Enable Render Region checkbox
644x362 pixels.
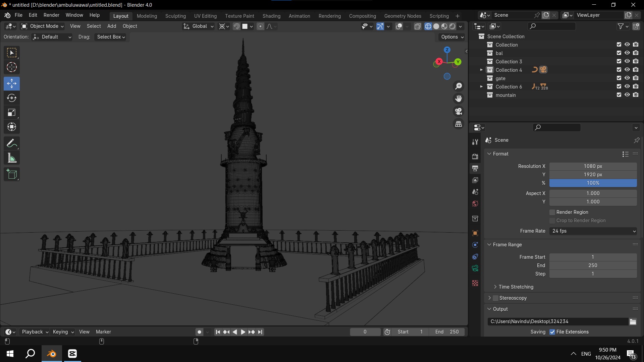click(x=552, y=212)
